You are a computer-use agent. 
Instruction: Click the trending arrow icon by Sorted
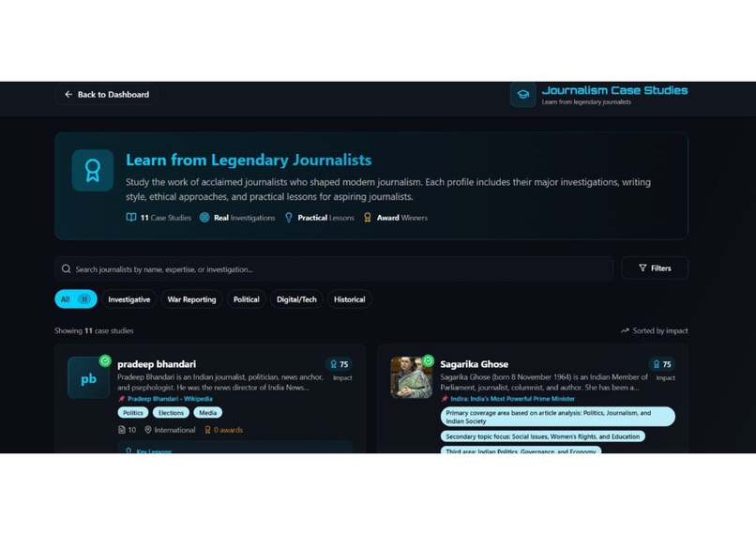625,330
